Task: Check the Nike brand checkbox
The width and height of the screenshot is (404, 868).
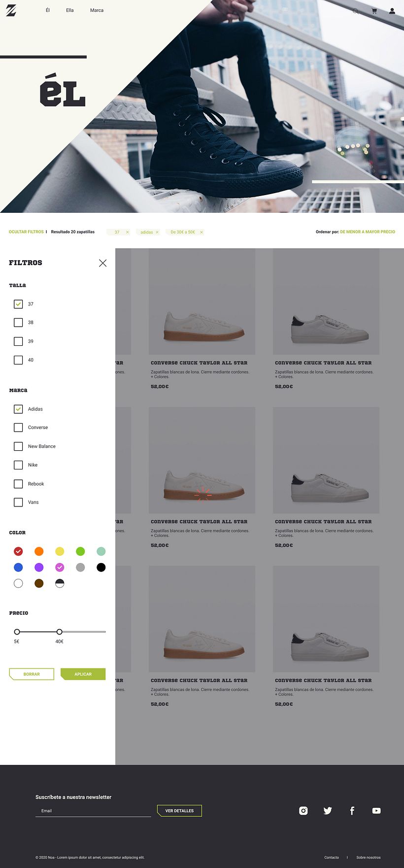Action: click(x=18, y=465)
